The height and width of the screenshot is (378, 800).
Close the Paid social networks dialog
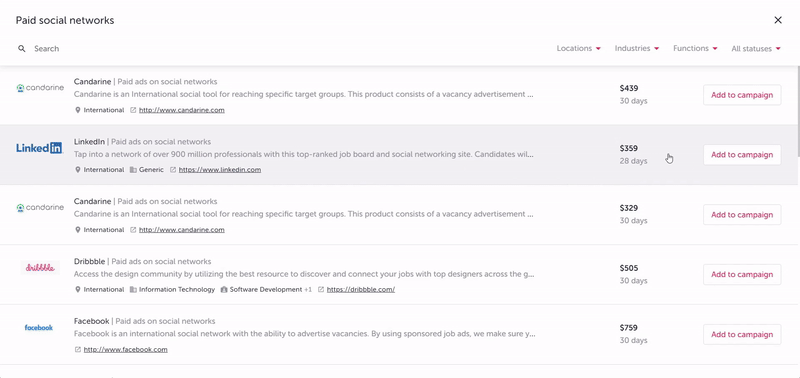point(778,20)
